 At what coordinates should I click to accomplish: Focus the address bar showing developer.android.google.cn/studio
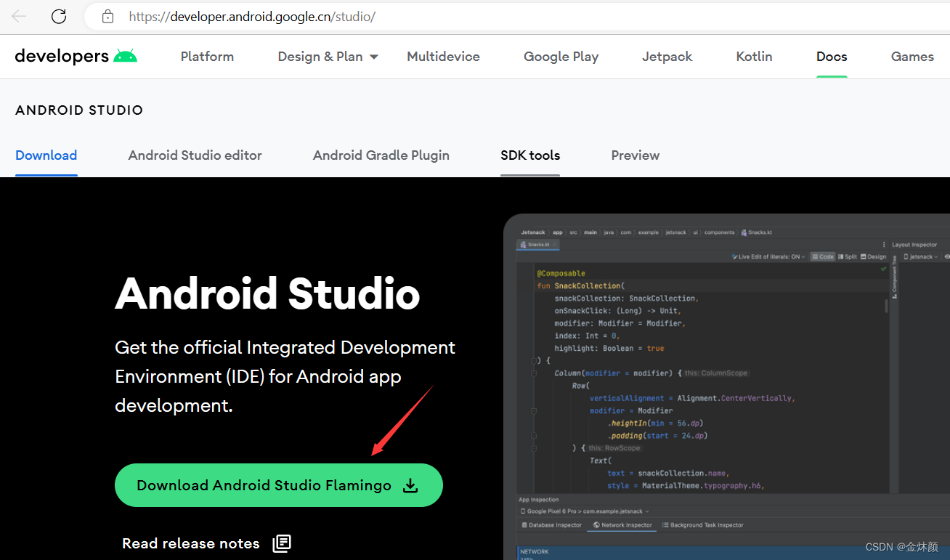click(516, 16)
